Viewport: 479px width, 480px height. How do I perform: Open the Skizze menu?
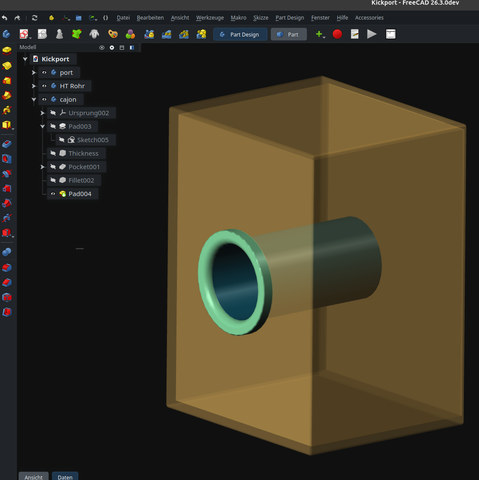pyautogui.click(x=261, y=18)
